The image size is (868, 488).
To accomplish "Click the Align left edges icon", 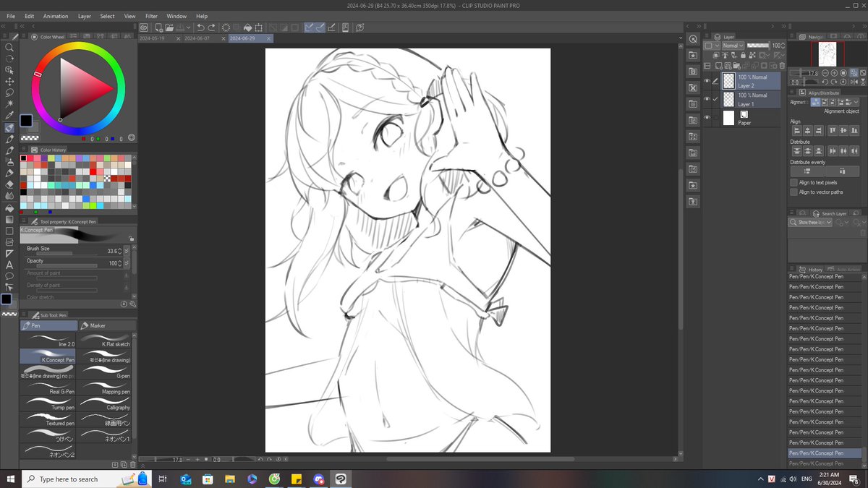I will coord(796,131).
